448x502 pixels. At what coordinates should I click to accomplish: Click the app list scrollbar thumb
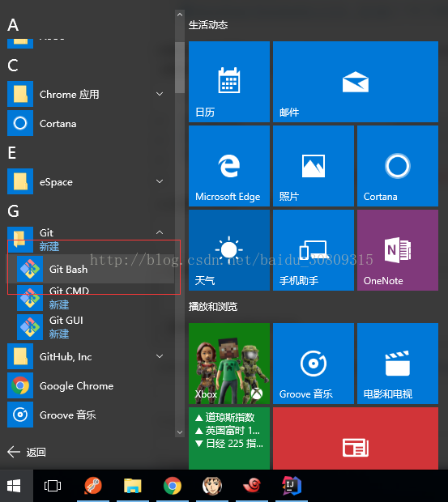click(180, 67)
